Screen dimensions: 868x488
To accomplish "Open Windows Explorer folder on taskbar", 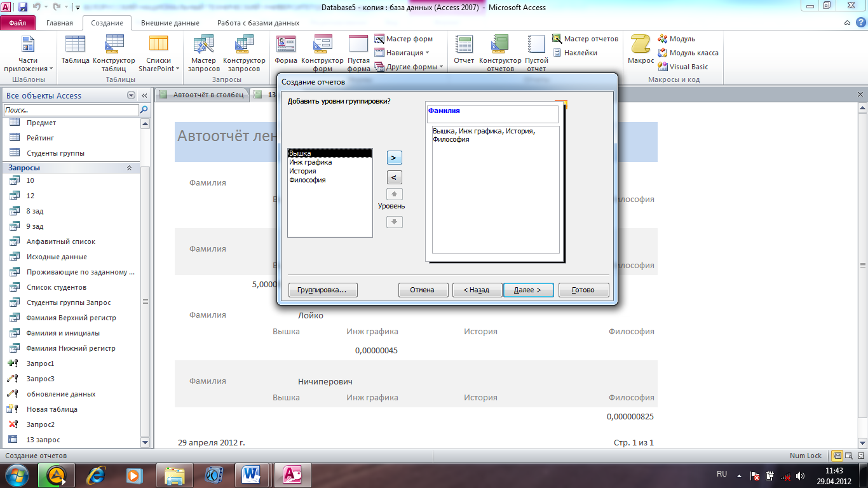I will [174, 475].
